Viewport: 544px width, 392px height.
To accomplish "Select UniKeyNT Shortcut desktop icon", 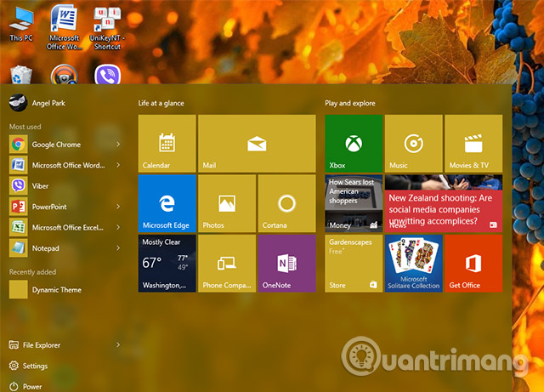I will (x=107, y=28).
